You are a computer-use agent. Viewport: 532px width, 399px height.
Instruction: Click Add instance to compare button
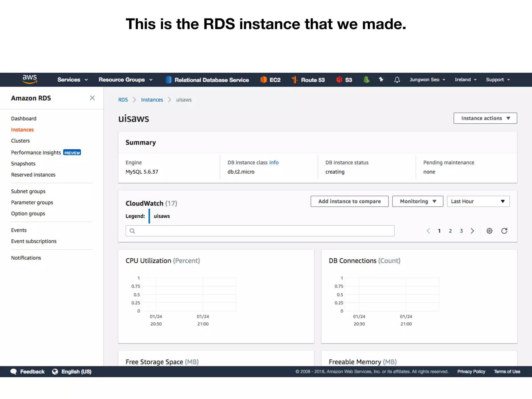pos(349,201)
